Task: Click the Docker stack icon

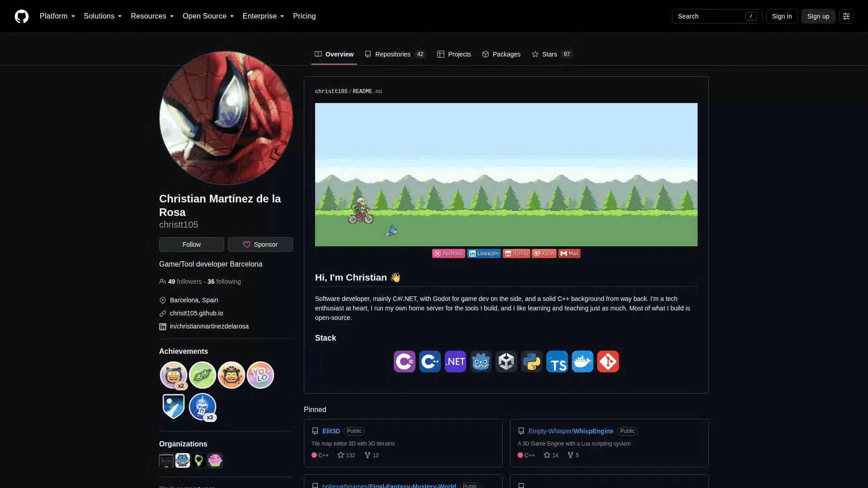Action: tap(582, 361)
